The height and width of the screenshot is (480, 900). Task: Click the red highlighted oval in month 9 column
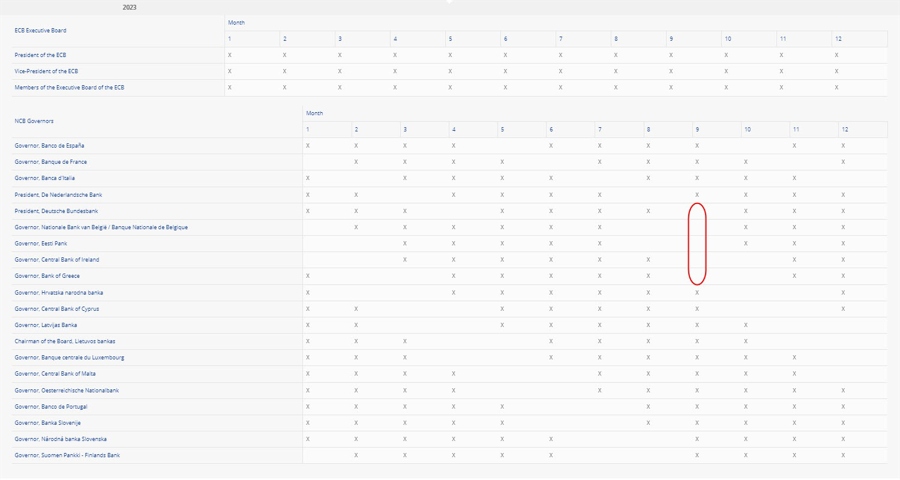pos(697,244)
